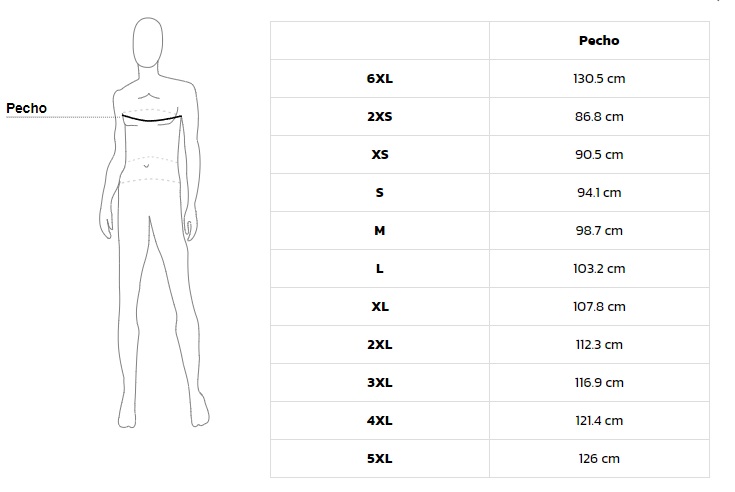Click the S size row label
Image resolution: width=735 pixels, height=492 pixels.
pos(379,192)
